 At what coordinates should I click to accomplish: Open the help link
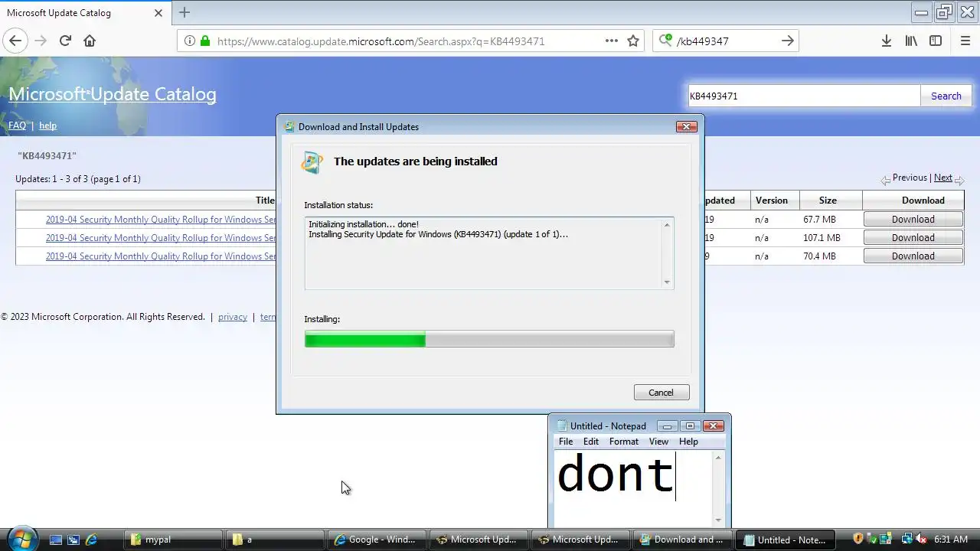pyautogui.click(x=47, y=126)
